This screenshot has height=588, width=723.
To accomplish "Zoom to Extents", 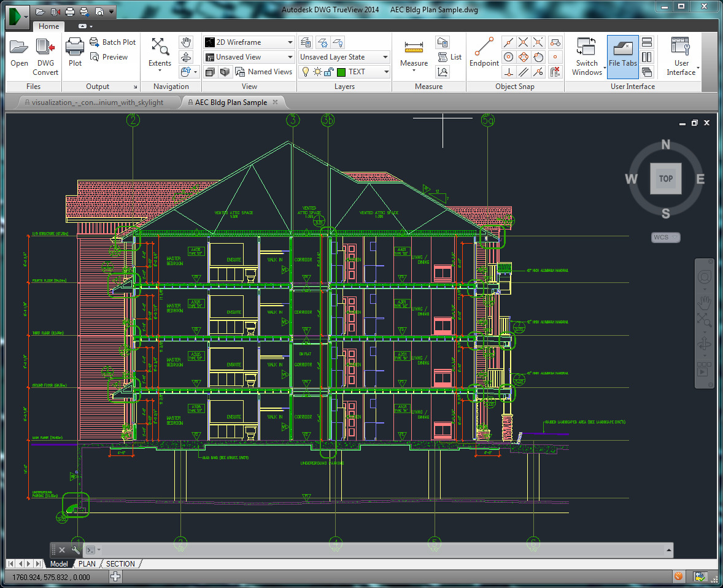I will (159, 52).
